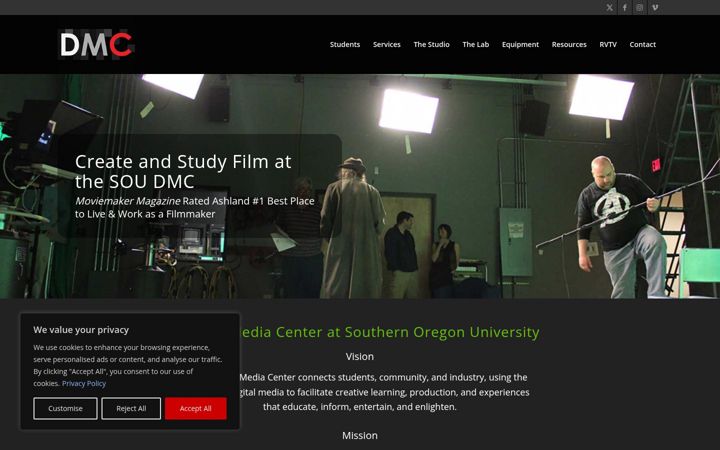Image resolution: width=720 pixels, height=450 pixels.
Task: Open the Students menu
Action: [345, 45]
